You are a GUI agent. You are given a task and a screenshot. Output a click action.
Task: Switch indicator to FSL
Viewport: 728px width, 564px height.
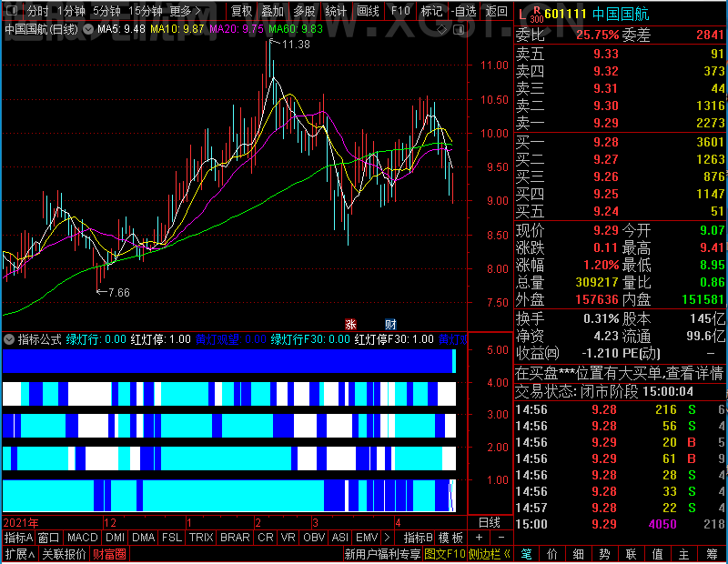click(172, 538)
